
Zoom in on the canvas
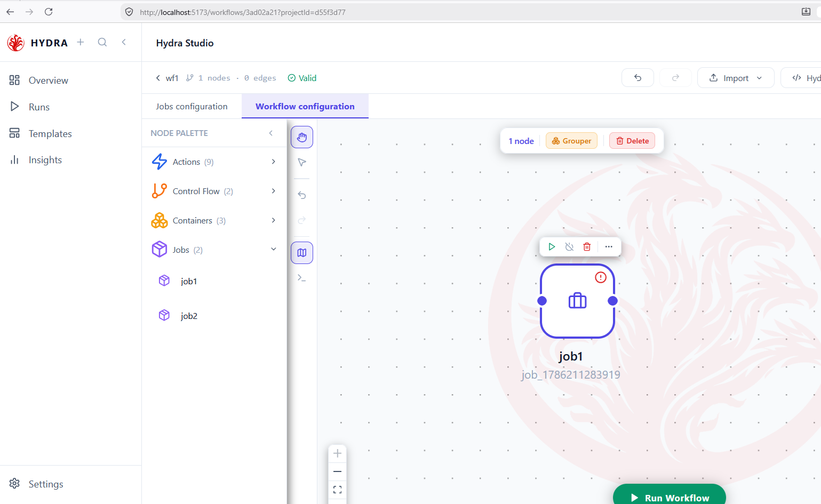(337, 453)
